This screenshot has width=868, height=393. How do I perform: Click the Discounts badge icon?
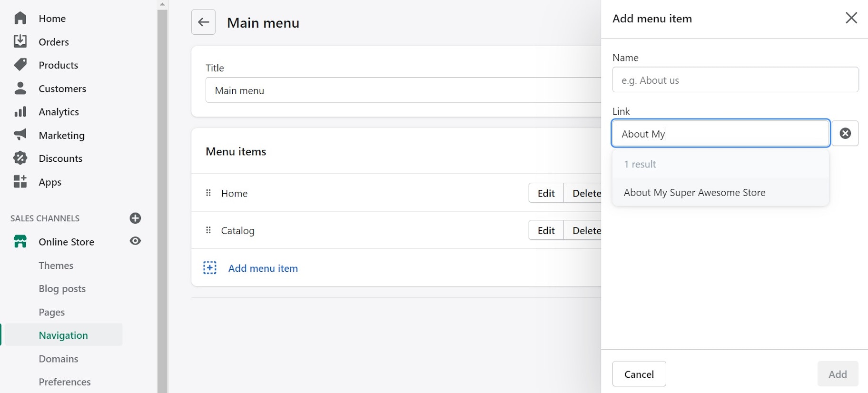coord(20,158)
